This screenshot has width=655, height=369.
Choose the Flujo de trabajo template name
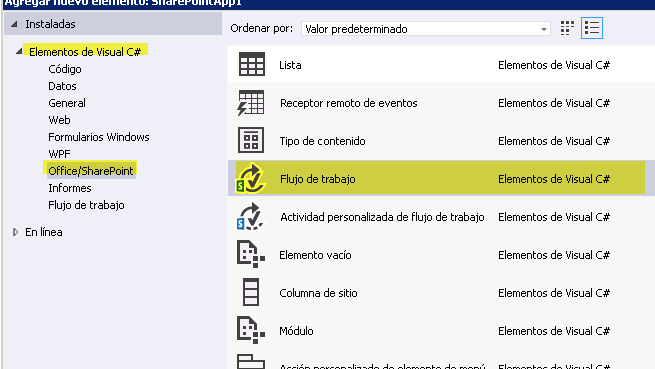click(x=317, y=179)
